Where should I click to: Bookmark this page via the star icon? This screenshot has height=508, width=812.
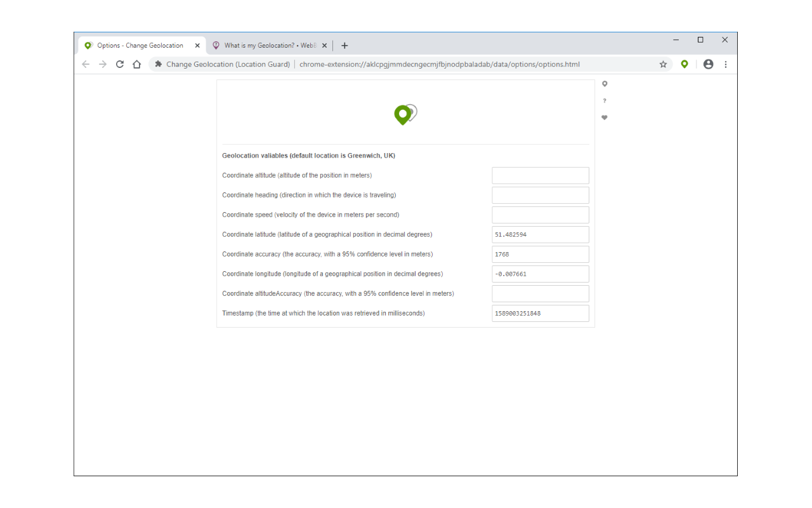663,64
